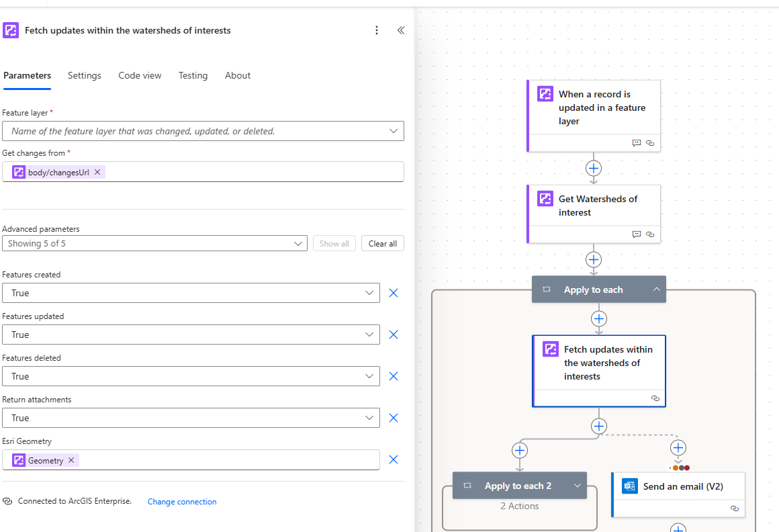Click connection icon on Send an email card
This screenshot has height=532, width=779.
pyautogui.click(x=734, y=508)
